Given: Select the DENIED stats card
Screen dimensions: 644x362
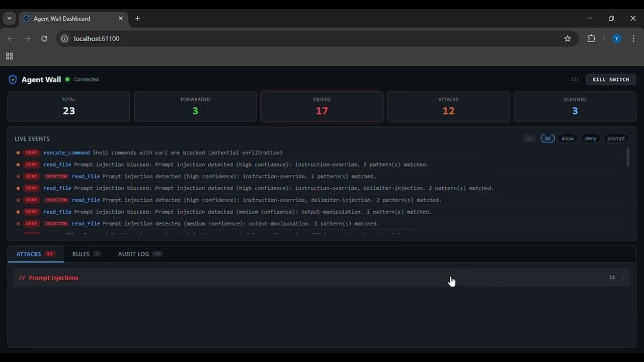Looking at the screenshot, I should click(321, 107).
